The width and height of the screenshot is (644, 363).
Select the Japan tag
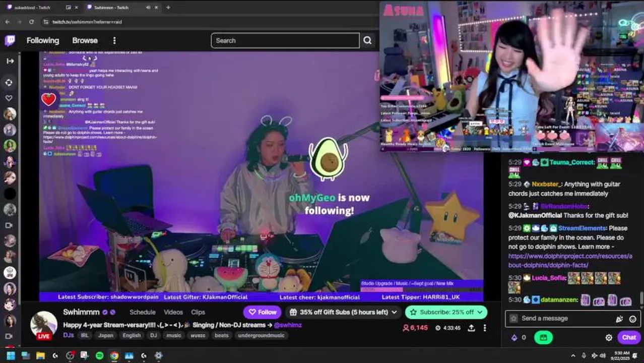pos(106,335)
